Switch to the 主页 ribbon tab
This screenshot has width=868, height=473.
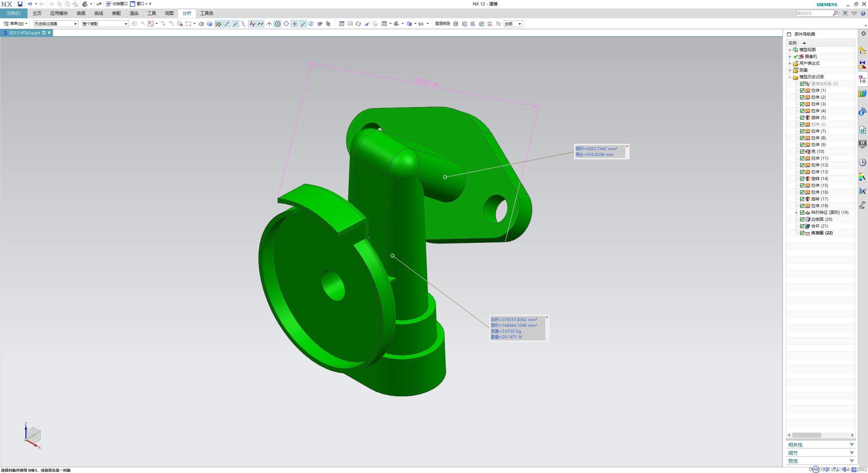pos(37,13)
